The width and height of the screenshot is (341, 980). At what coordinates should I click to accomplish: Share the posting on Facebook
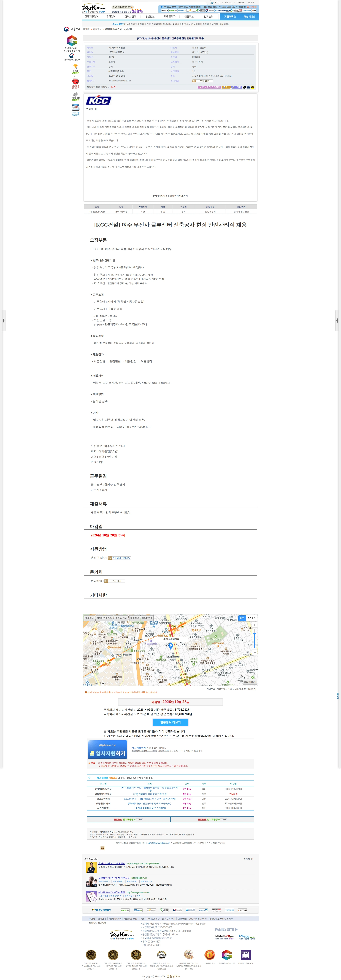point(248,87)
